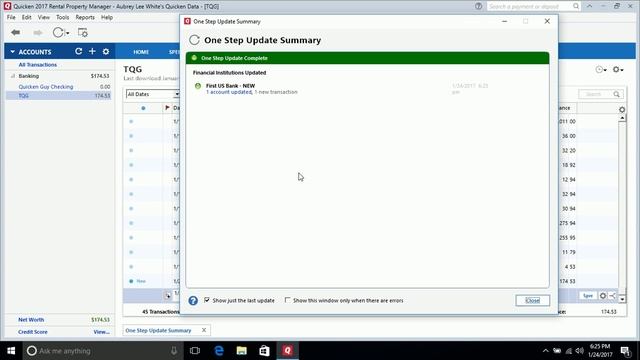Image resolution: width=640 pixels, height=360 pixels.
Task: Open the dropdown arrow beside the update icon
Action: click(68, 33)
